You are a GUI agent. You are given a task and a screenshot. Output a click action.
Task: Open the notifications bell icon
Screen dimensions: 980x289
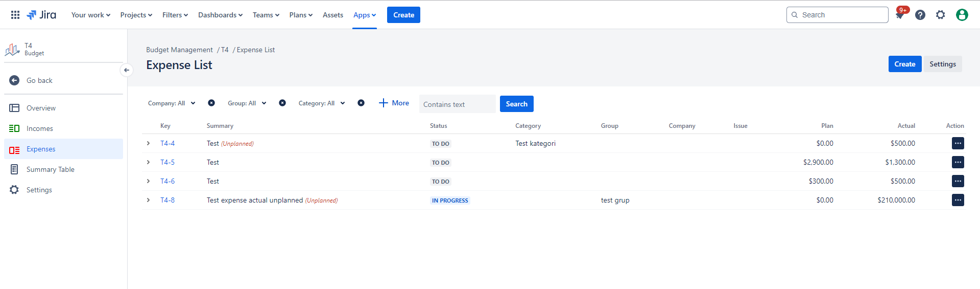[x=900, y=15]
